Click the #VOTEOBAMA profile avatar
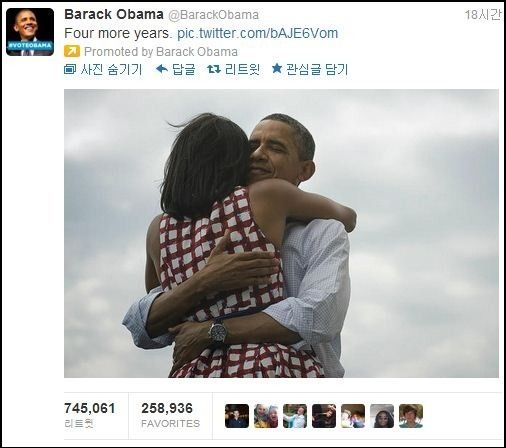This screenshot has width=506, height=448. [x=30, y=32]
